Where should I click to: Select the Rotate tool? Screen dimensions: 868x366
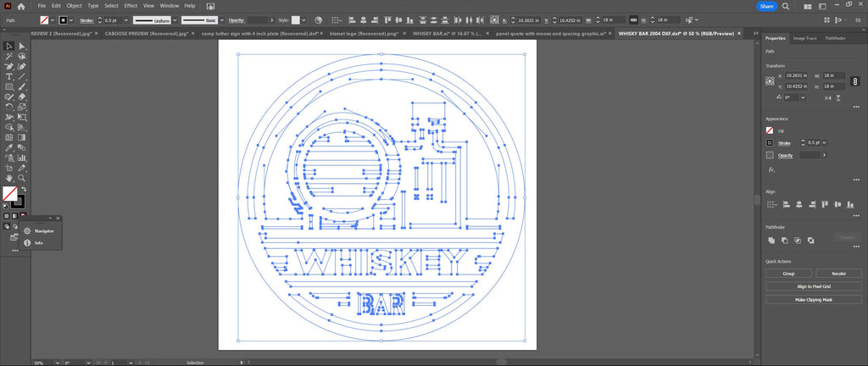(x=9, y=108)
